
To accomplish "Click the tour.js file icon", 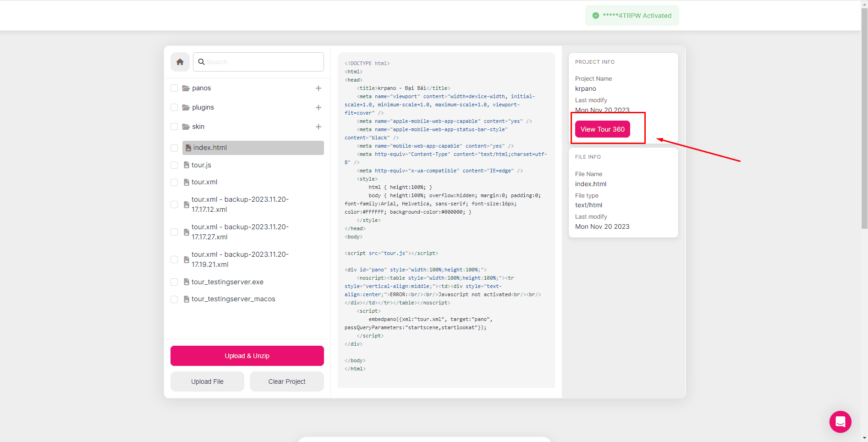I will tap(187, 165).
